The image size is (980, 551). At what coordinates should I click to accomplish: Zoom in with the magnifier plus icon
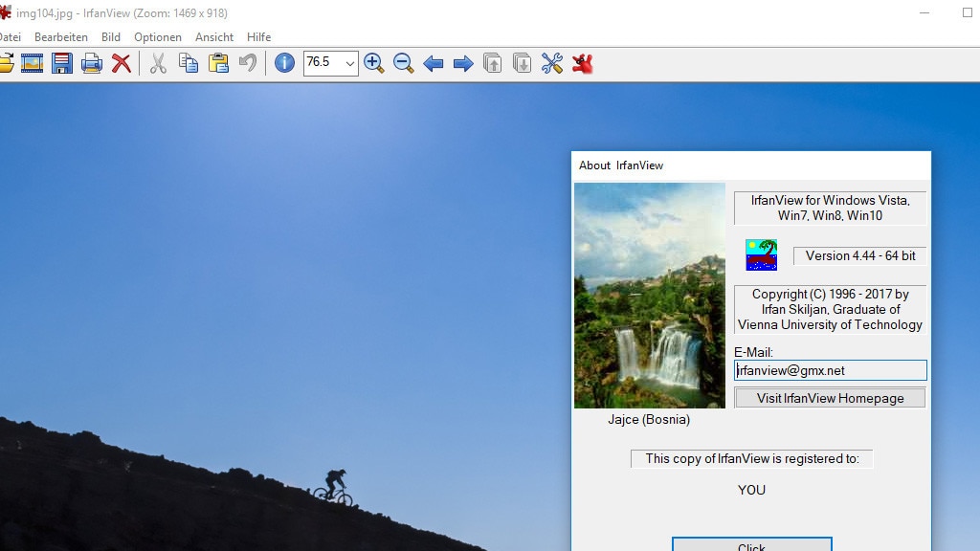tap(373, 63)
